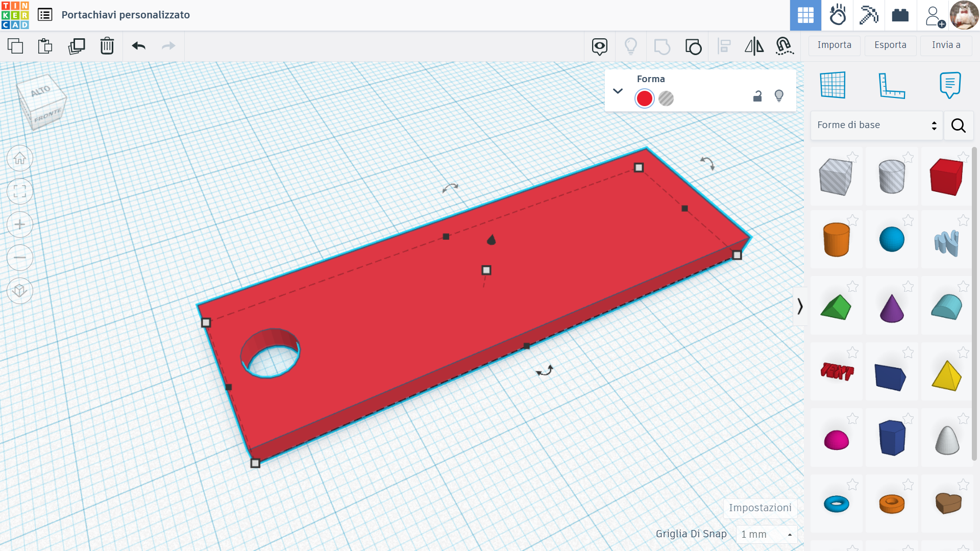Switch to 3D design grid view

coord(805,15)
